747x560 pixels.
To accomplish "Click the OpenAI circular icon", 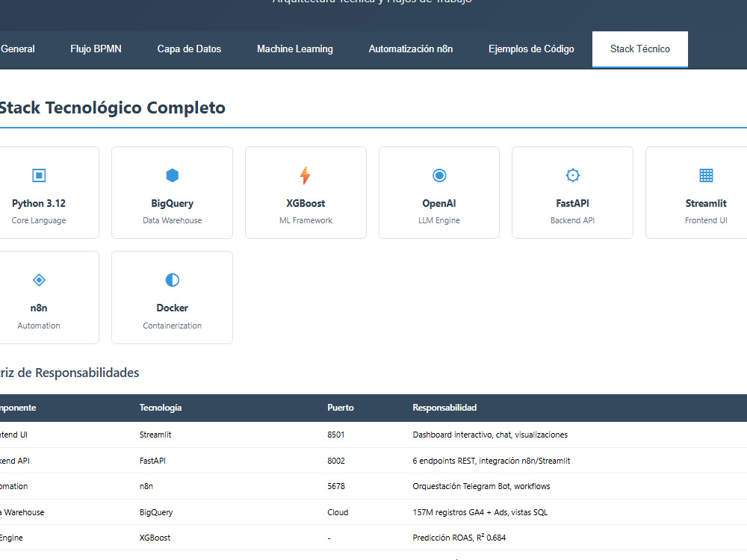I will (x=438, y=175).
